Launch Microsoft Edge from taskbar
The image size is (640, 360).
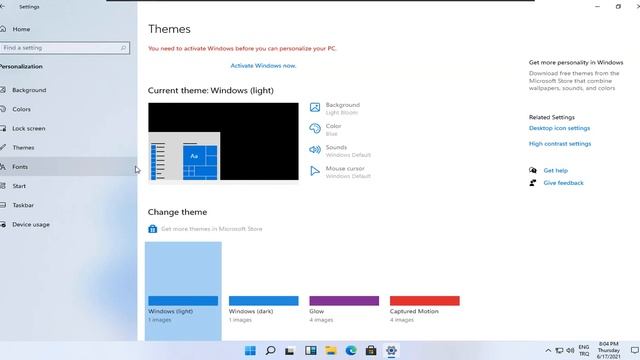coord(351,350)
